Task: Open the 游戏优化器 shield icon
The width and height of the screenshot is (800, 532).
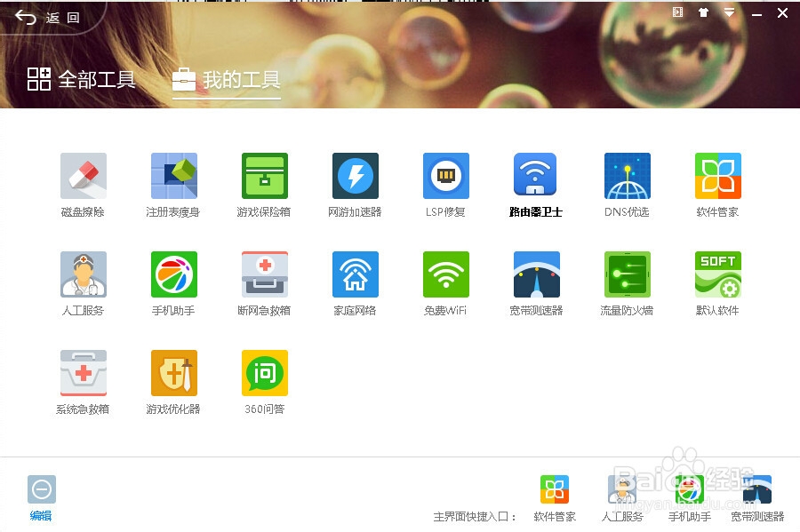Action: click(x=174, y=373)
